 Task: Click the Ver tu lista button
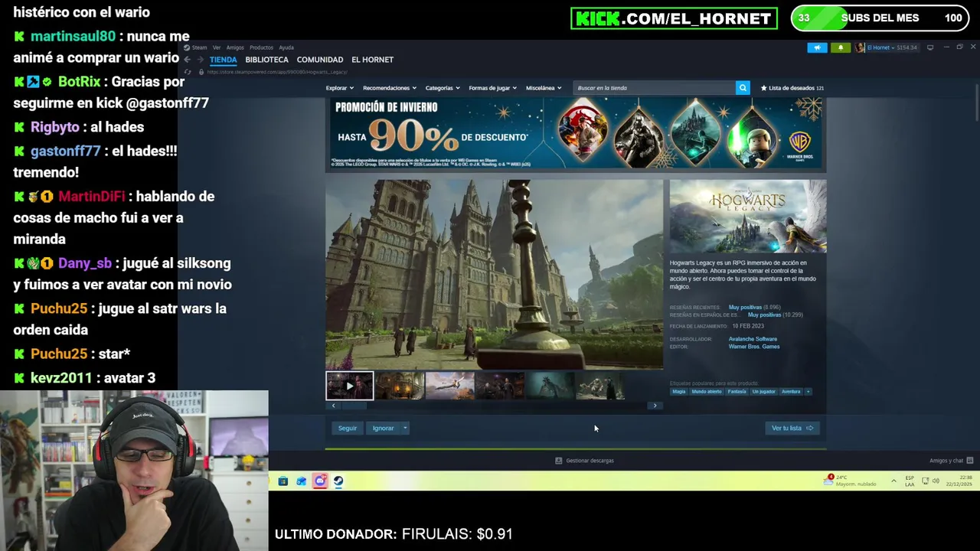point(792,429)
